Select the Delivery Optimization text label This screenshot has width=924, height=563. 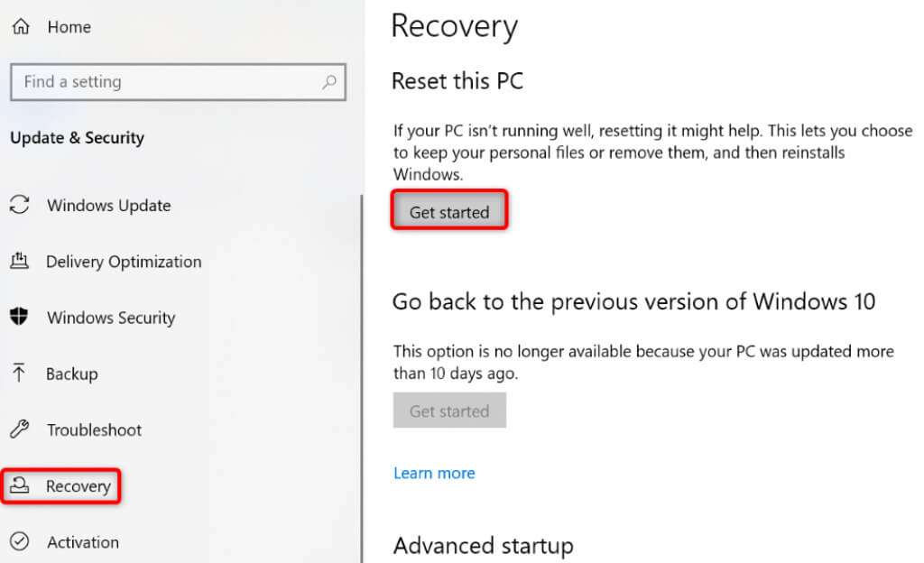click(124, 262)
